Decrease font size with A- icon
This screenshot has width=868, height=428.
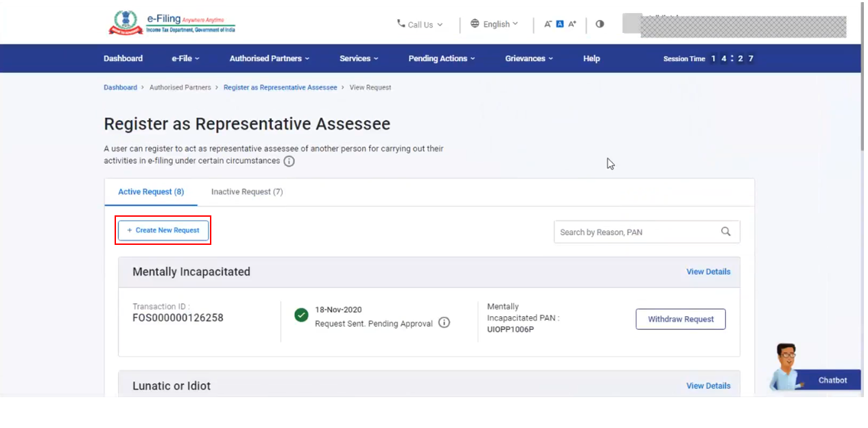(548, 24)
